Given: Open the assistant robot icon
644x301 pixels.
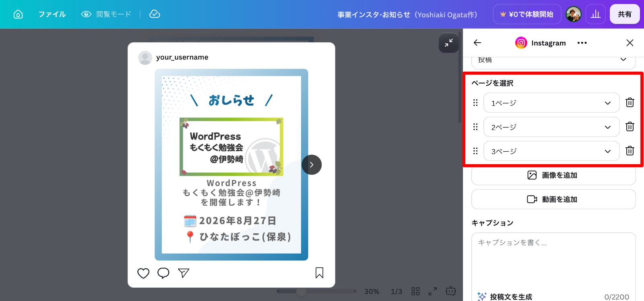Looking at the screenshot, I should (x=451, y=291).
